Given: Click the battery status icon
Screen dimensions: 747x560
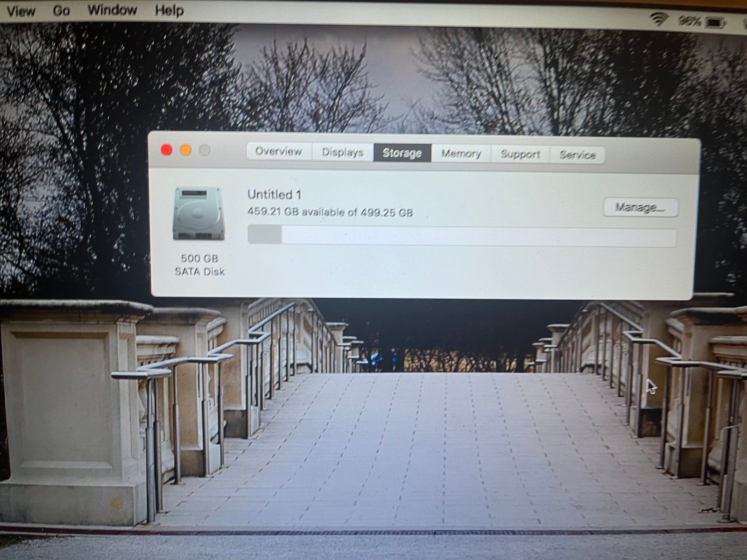Looking at the screenshot, I should (x=716, y=22).
